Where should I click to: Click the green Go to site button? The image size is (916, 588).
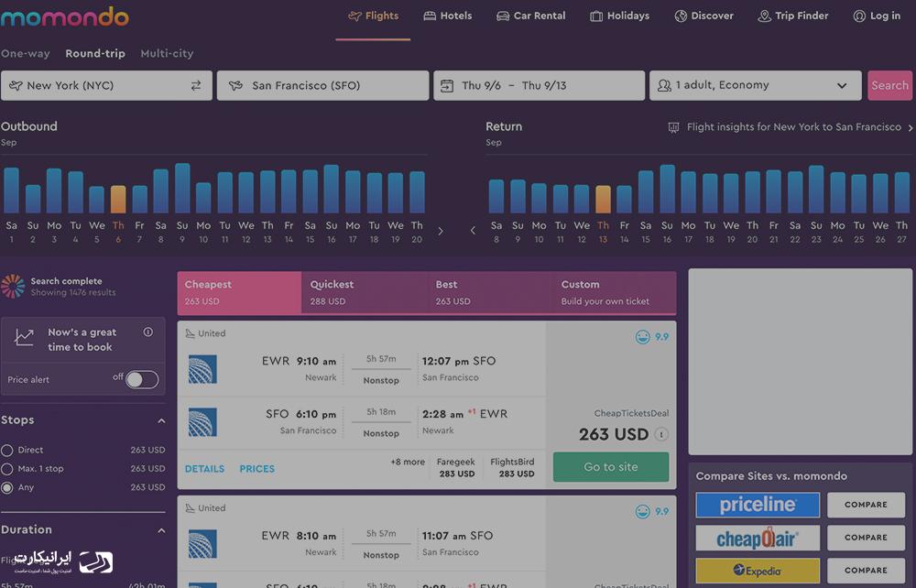(x=611, y=467)
